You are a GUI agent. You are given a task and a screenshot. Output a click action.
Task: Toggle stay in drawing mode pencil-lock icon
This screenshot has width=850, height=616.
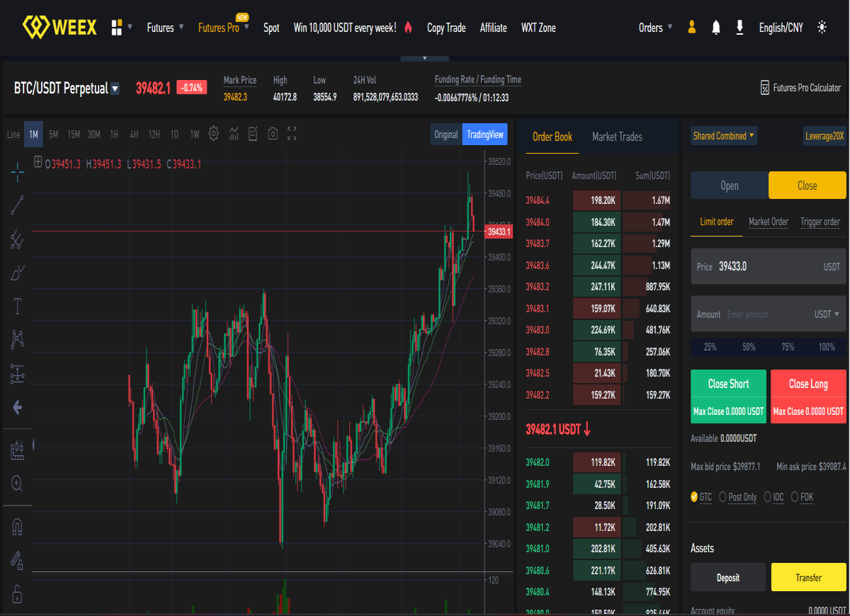(18, 560)
